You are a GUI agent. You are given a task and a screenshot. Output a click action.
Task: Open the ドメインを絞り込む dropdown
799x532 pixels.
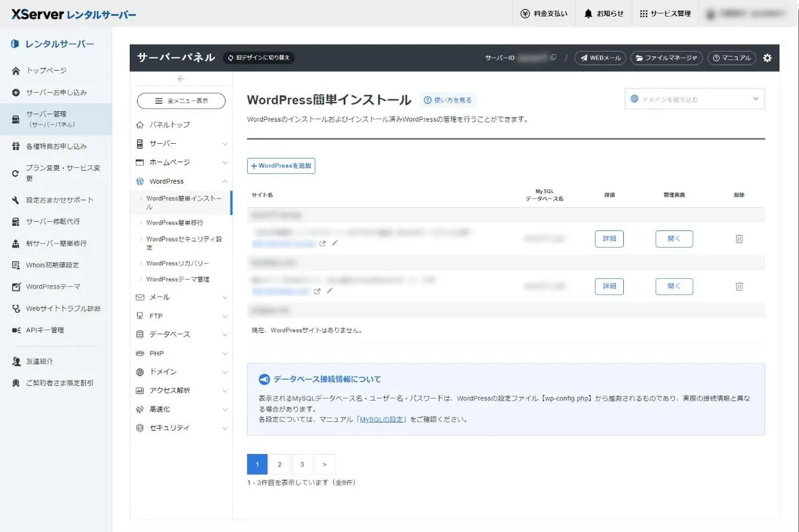coord(694,99)
